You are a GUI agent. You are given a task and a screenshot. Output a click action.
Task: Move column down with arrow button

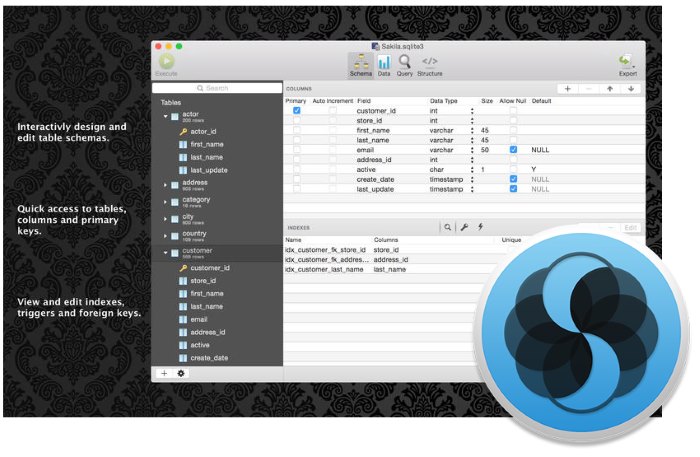click(630, 89)
